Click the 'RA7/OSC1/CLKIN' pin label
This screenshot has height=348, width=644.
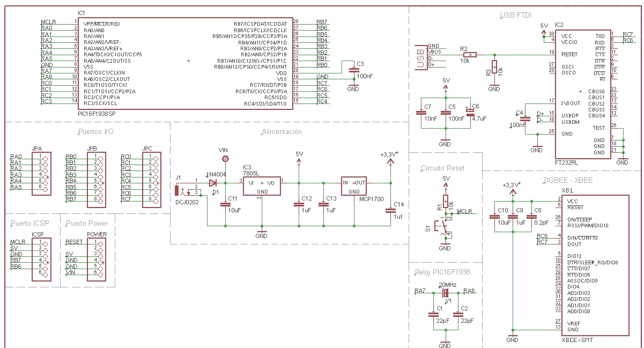(104, 72)
